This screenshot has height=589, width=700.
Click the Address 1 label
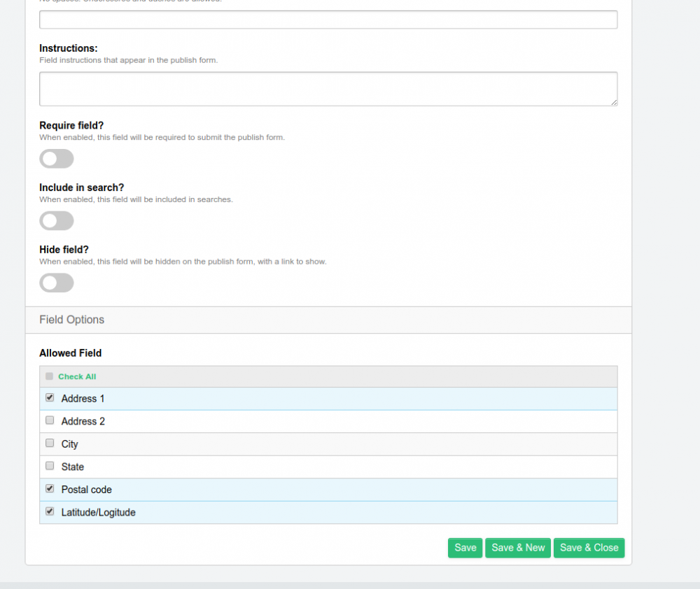click(x=83, y=399)
